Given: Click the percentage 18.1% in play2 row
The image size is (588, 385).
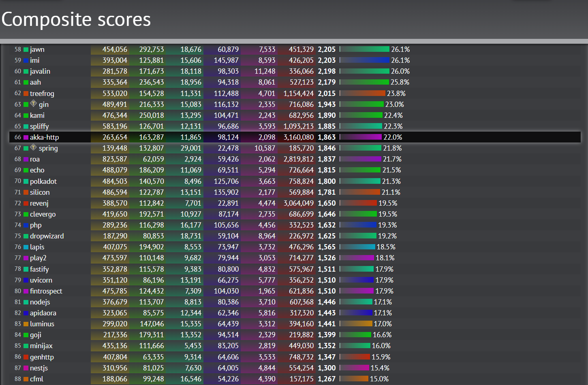Looking at the screenshot, I should click(385, 258).
